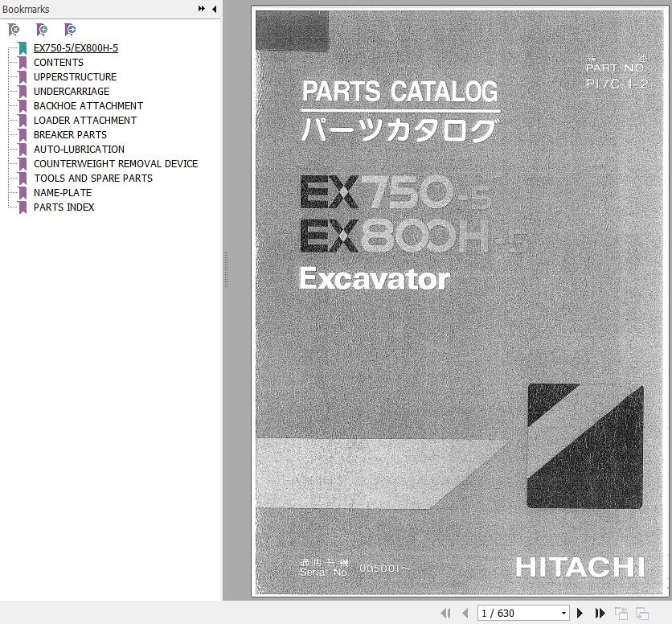
Task: Select the NAME-PLATE bookmark
Action: coord(63,193)
